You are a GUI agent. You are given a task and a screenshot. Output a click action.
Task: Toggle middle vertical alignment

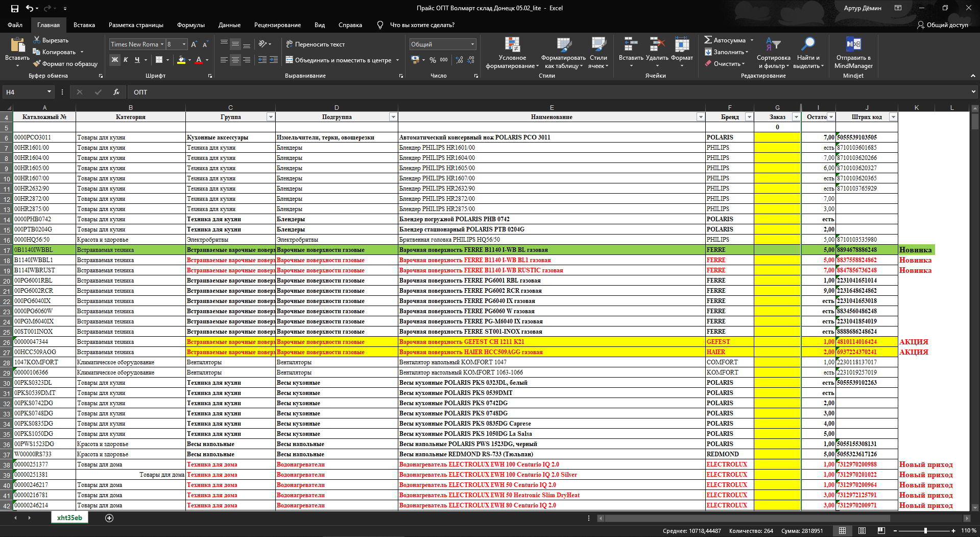[235, 44]
